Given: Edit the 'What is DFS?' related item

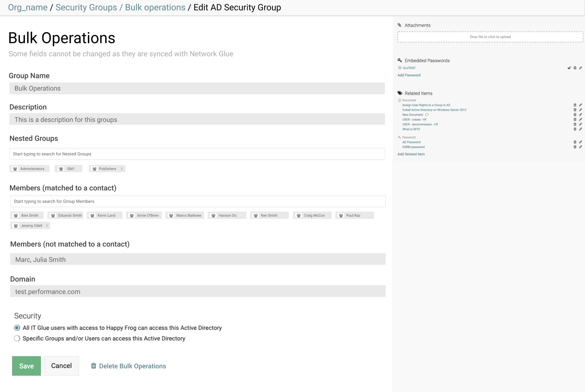Looking at the screenshot, I should pyautogui.click(x=581, y=129).
